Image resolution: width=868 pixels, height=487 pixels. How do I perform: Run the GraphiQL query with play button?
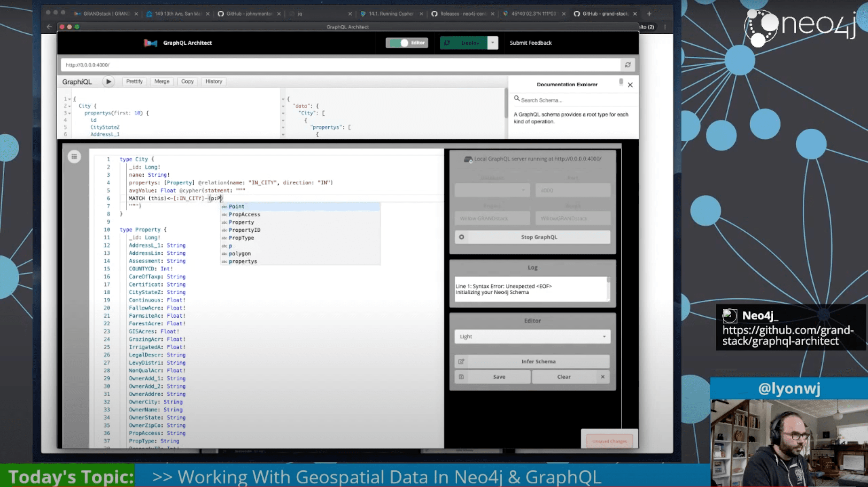[108, 82]
